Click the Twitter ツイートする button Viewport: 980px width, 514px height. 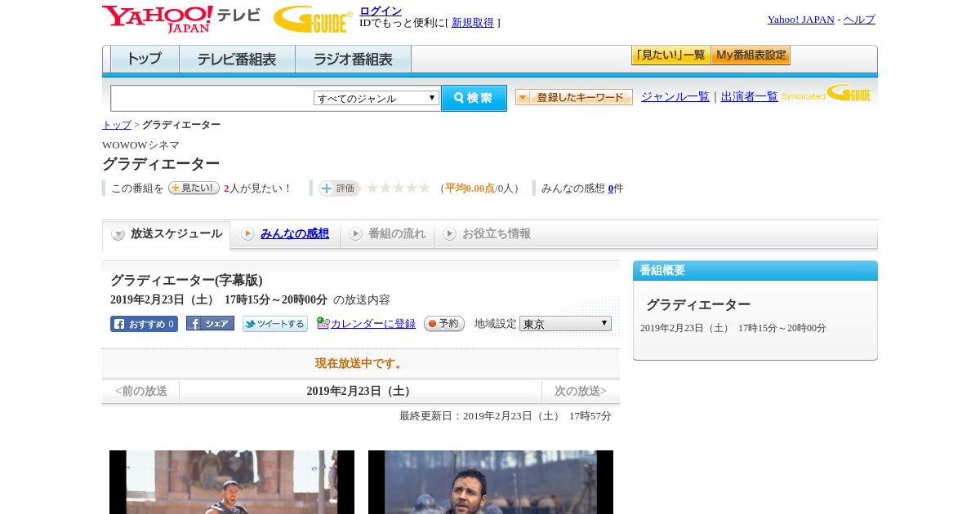[x=275, y=324]
